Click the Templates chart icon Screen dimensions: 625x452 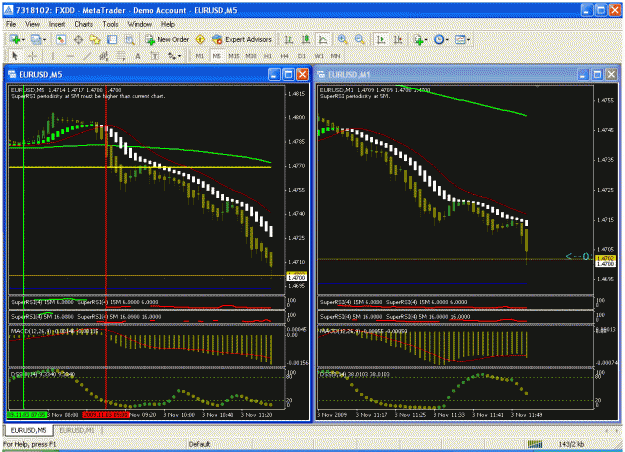pyautogui.click(x=460, y=39)
